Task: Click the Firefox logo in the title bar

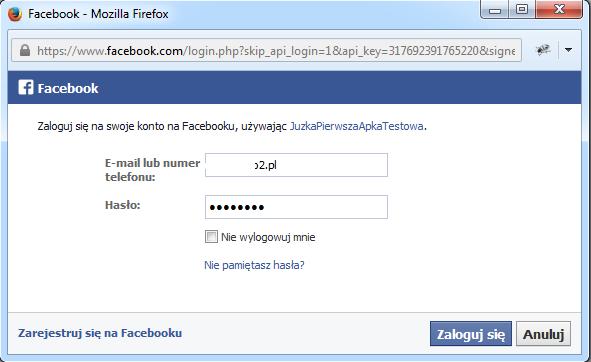Action: pos(15,14)
